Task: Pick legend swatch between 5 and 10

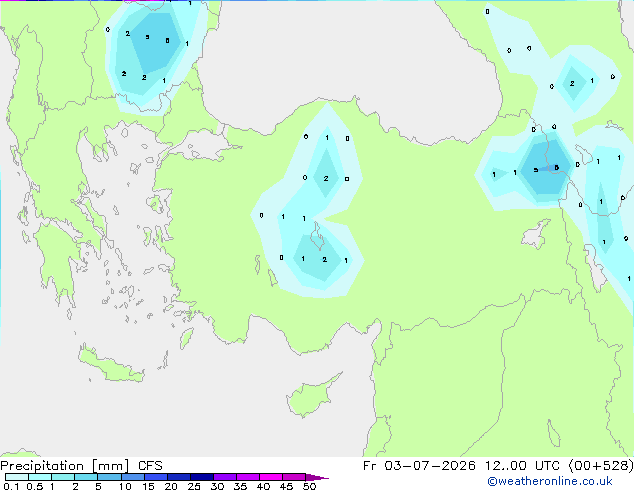Action: 109,477
